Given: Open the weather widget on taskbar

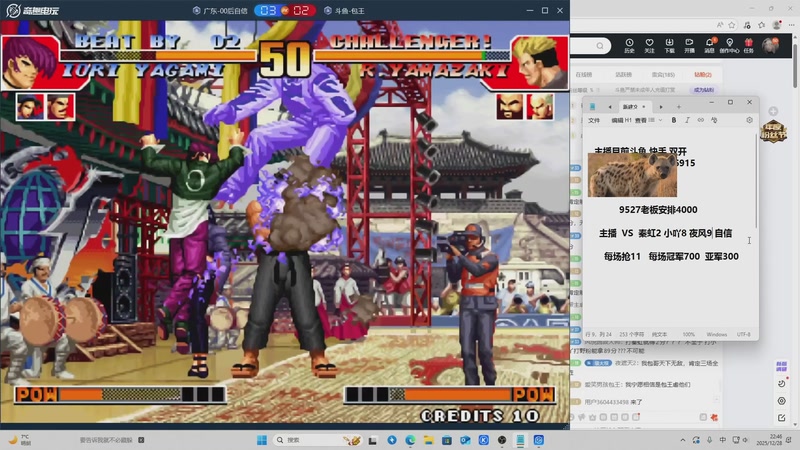Looking at the screenshot, I should point(20,440).
